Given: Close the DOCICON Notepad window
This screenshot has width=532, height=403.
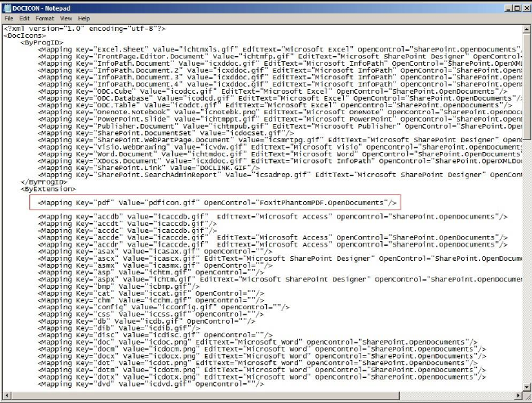Looking at the screenshot, I should [525, 8].
